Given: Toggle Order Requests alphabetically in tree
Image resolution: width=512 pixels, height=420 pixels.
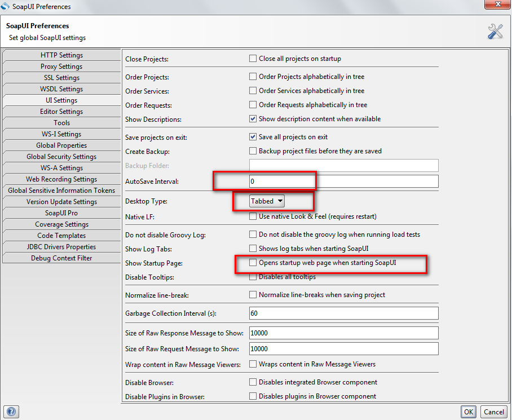Looking at the screenshot, I should click(253, 104).
